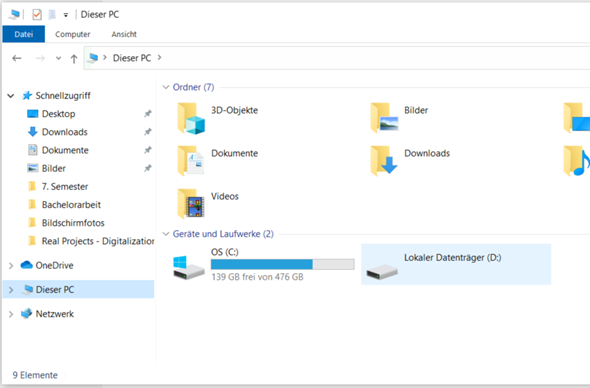Click the Videos folder name
This screenshot has height=388, width=590.
225,196
